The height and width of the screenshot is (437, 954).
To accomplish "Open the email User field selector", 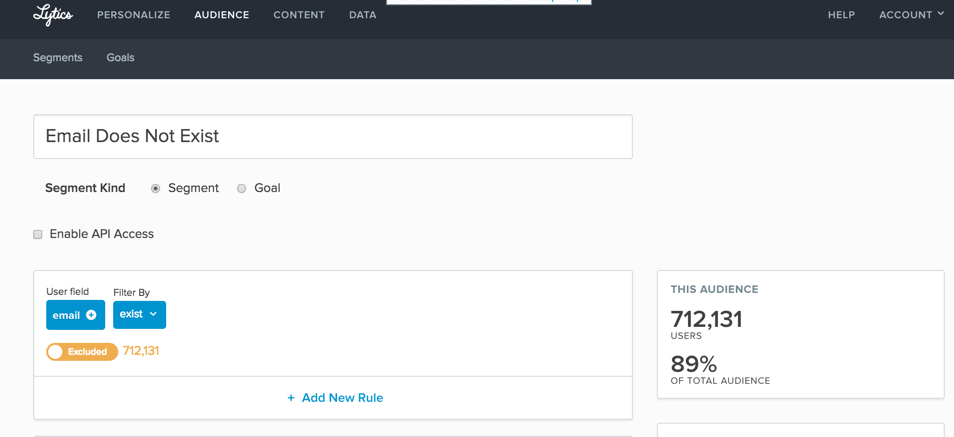I will click(75, 315).
